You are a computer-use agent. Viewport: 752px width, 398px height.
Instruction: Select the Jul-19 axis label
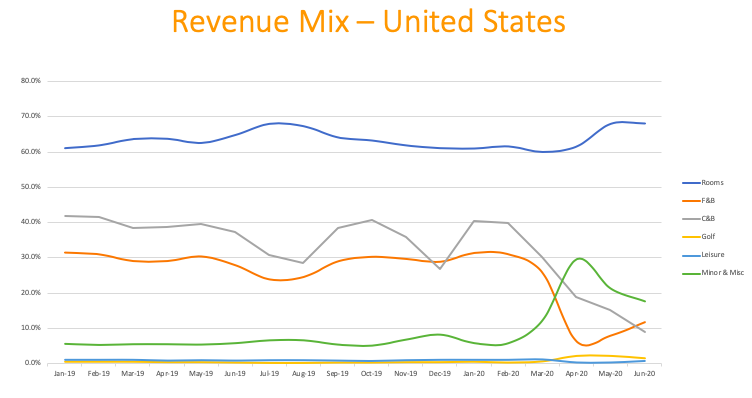coord(269,374)
